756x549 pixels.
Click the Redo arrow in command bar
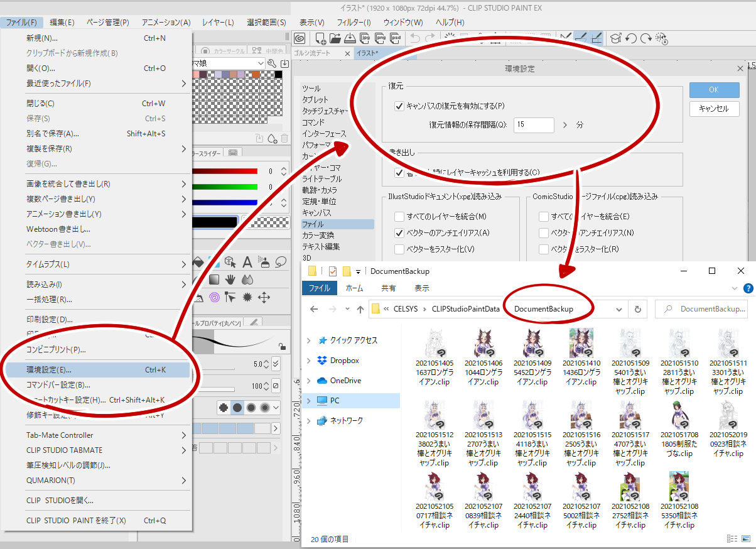click(430, 38)
